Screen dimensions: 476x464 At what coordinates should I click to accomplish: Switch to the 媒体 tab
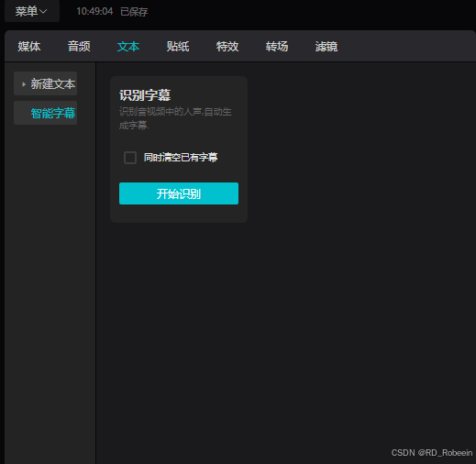click(x=29, y=47)
